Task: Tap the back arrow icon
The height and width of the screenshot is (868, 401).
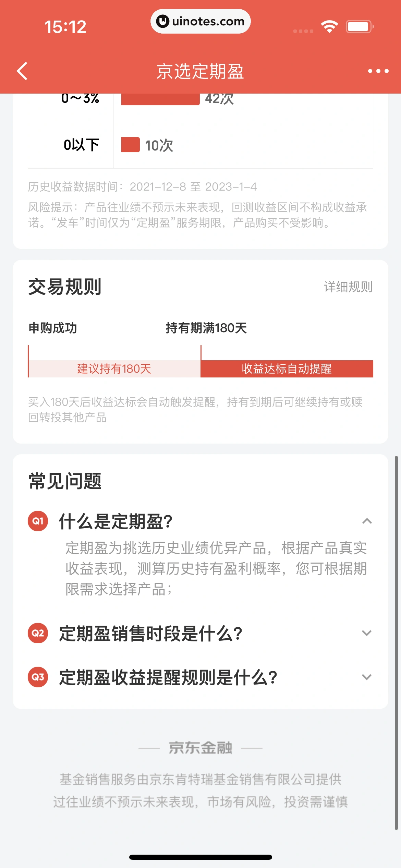Action: (x=23, y=71)
